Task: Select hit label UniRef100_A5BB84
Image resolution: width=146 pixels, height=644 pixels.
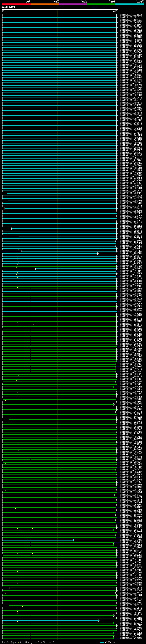Action: click(131, 40)
